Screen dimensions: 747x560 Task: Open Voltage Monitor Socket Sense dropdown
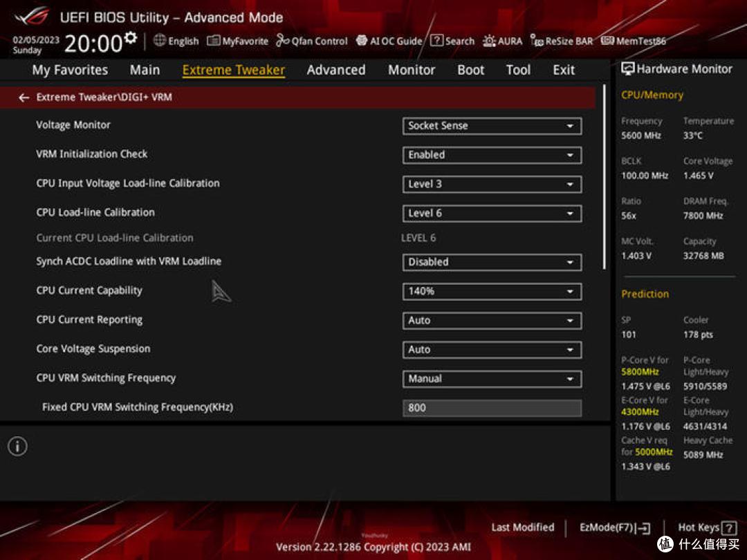(x=492, y=126)
